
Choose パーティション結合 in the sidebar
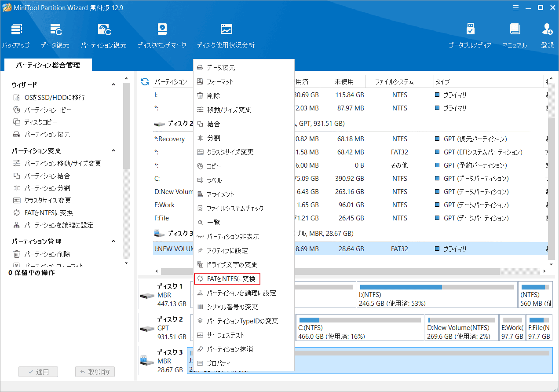coord(41,176)
